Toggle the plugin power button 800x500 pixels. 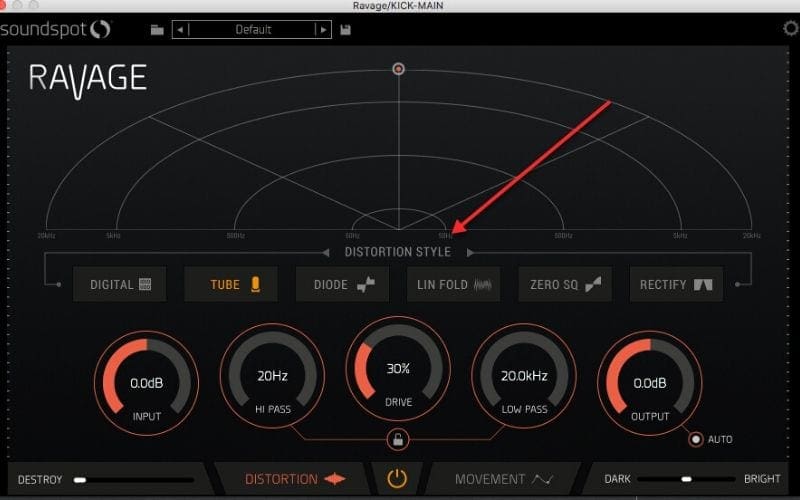click(x=397, y=479)
